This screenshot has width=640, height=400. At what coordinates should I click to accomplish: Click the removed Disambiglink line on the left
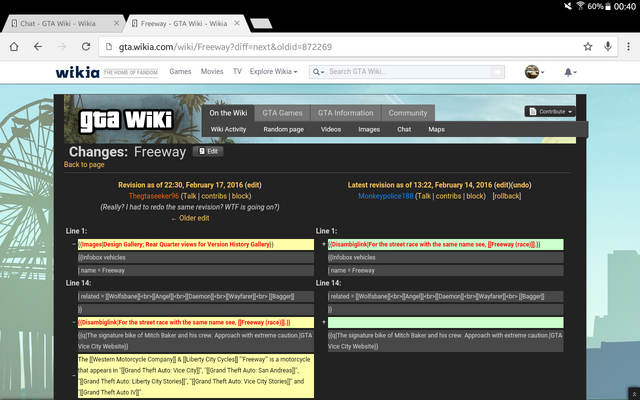tap(196, 322)
